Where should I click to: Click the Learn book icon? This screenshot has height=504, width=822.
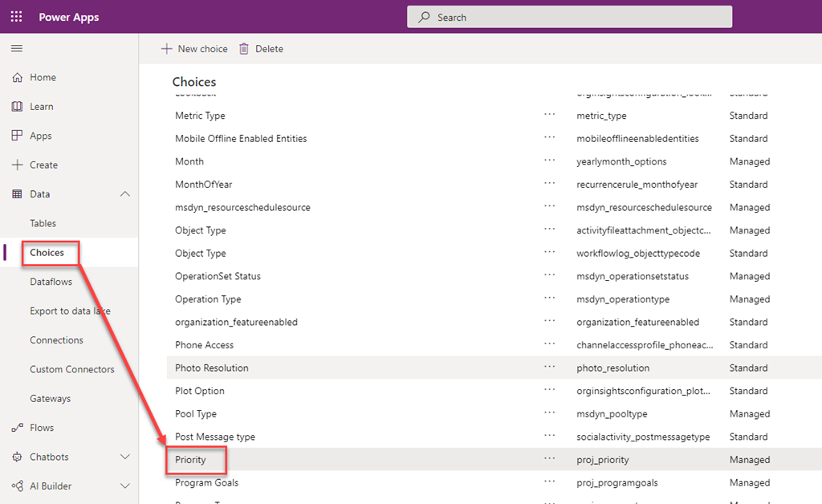coord(17,107)
